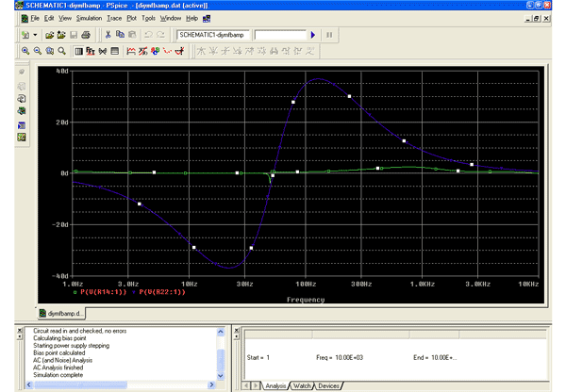Close the output log pane
The width and height of the screenshot is (566, 392).
(x=20, y=330)
